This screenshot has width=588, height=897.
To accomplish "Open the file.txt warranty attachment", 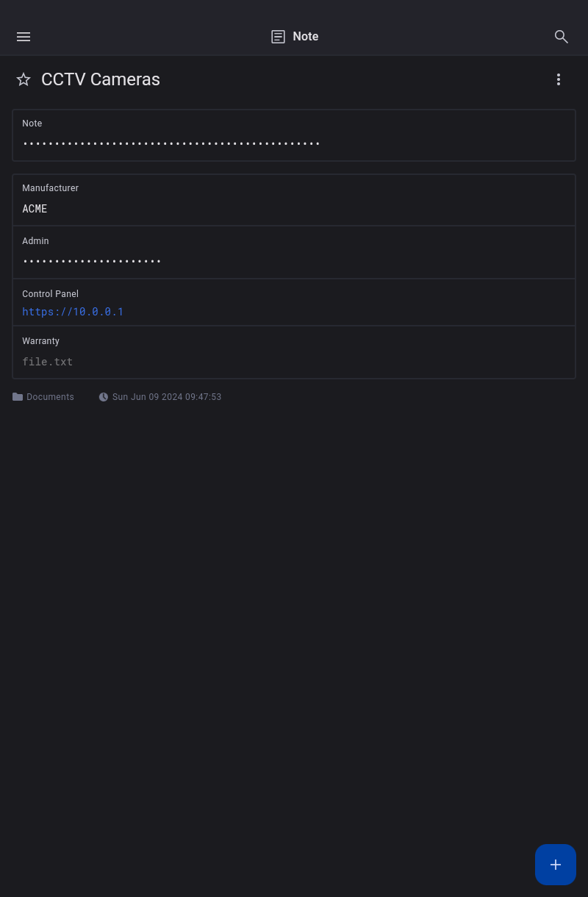I will tap(48, 362).
